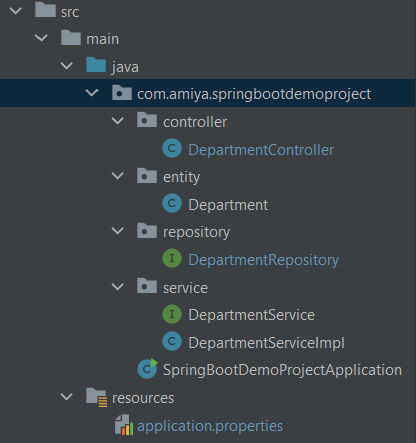
Task: Click the DepartmentRepository interface icon
Action: pos(172,258)
